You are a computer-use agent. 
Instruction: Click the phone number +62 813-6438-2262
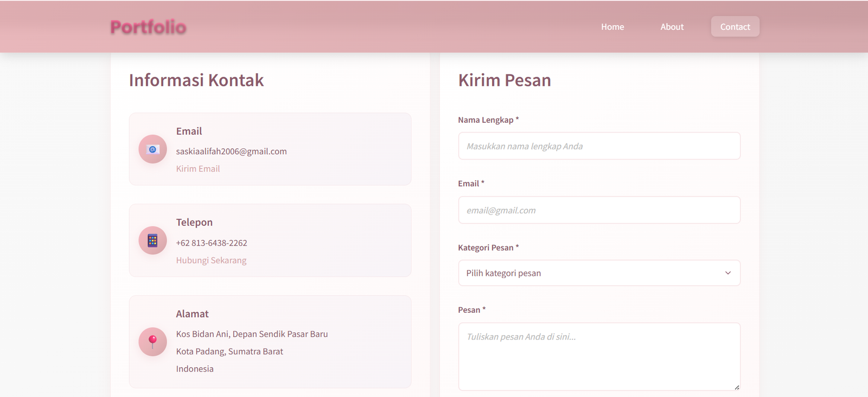coord(211,243)
